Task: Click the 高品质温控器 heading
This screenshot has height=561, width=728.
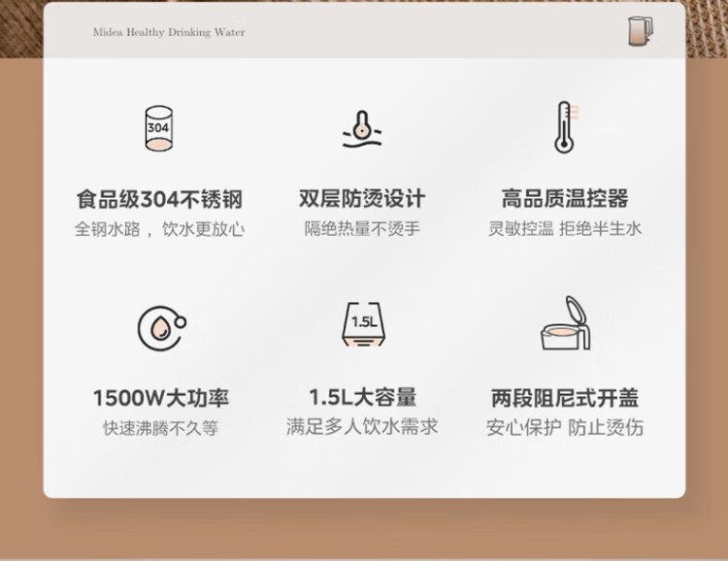Action: [x=565, y=198]
